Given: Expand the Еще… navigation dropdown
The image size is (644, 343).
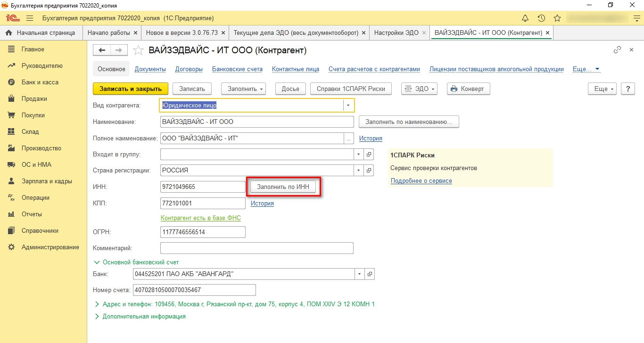Looking at the screenshot, I should click(586, 69).
